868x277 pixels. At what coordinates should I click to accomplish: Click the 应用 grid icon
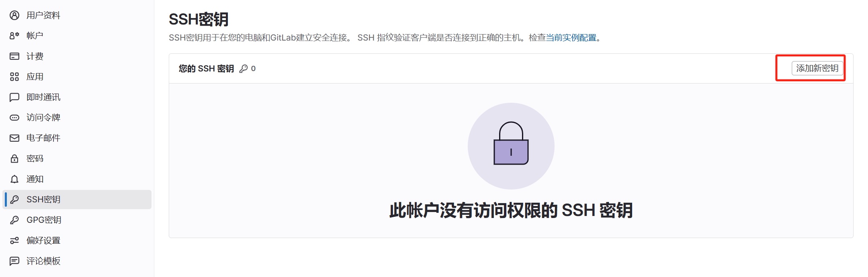(14, 77)
